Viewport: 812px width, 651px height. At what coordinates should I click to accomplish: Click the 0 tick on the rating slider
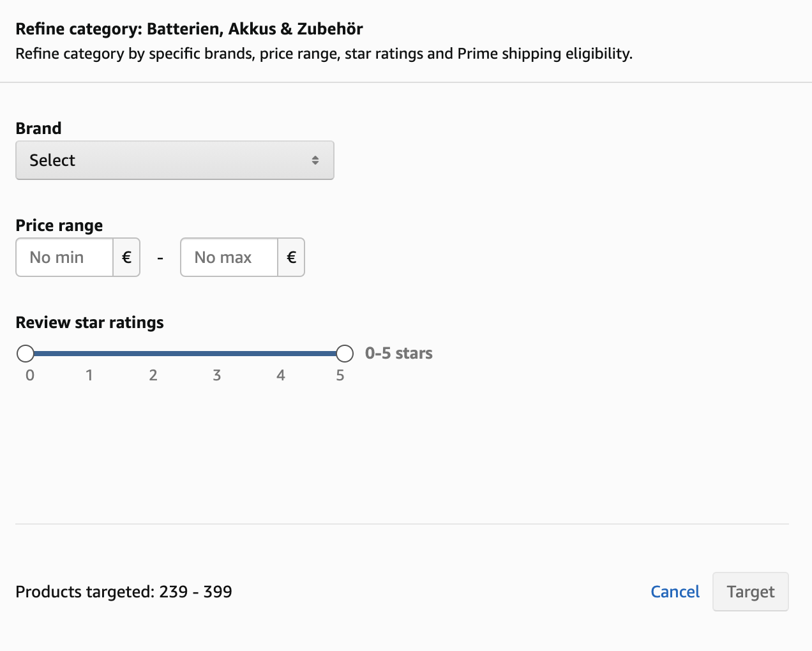tap(30, 375)
